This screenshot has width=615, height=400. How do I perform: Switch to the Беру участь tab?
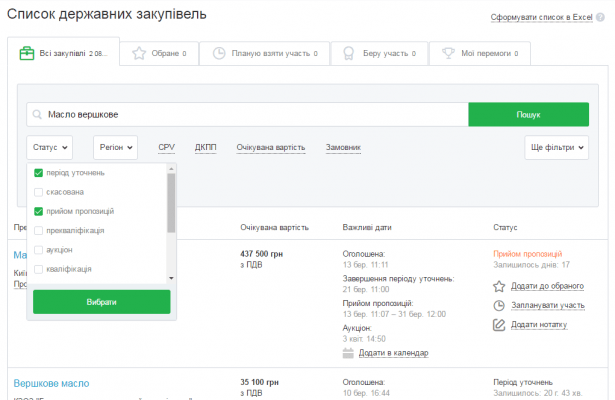coord(378,53)
